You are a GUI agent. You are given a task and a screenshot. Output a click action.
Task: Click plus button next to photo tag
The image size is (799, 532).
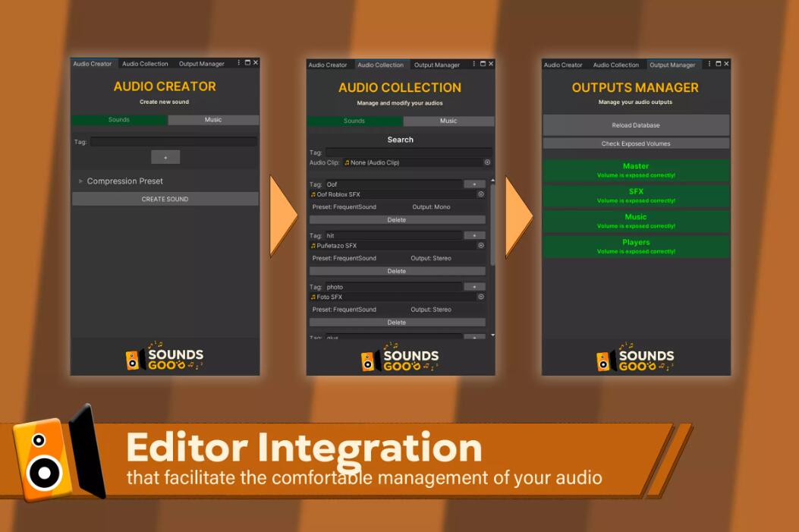click(474, 287)
